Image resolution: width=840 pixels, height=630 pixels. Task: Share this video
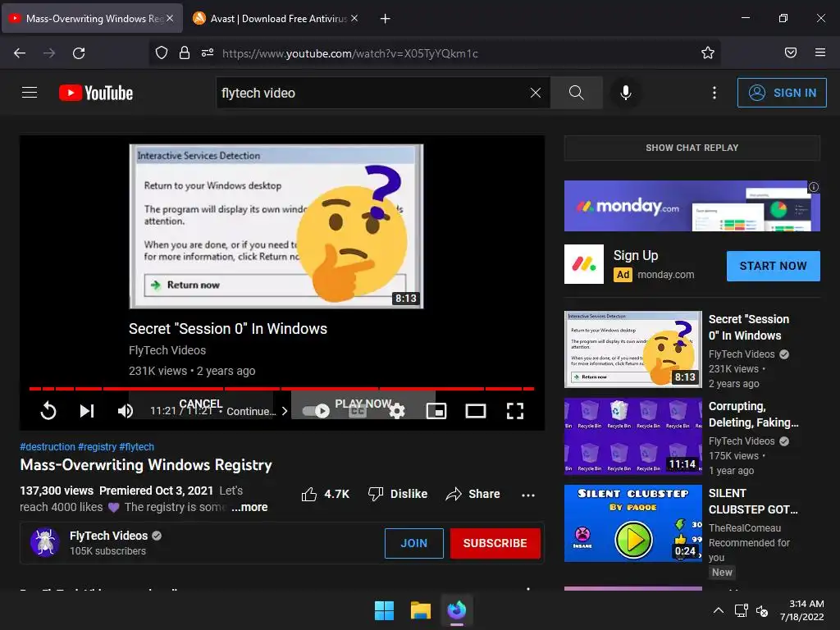473,494
